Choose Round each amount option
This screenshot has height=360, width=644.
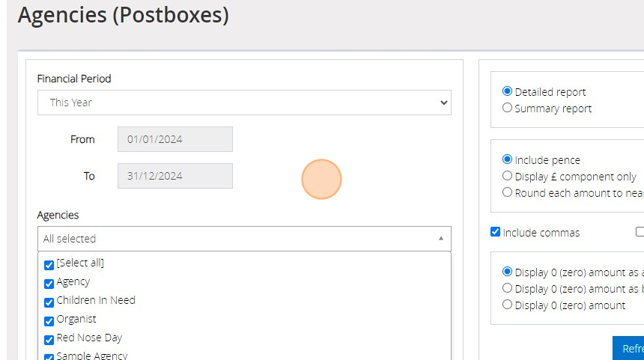point(507,192)
